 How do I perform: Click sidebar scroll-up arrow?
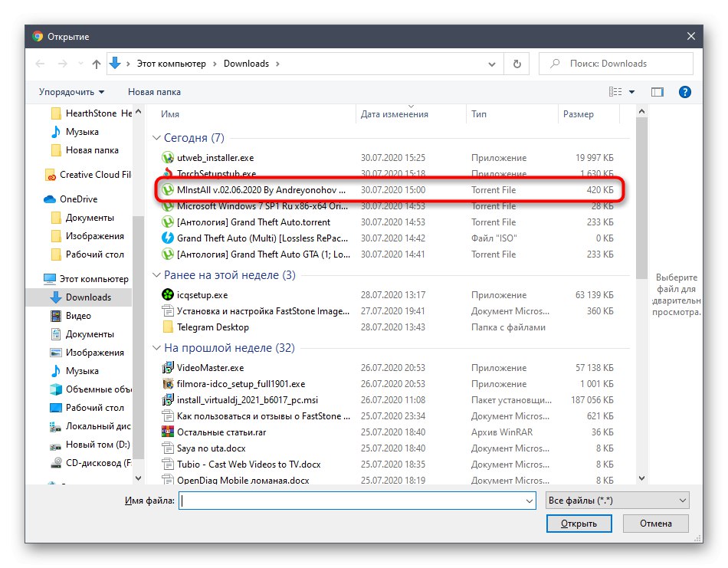[x=139, y=111]
